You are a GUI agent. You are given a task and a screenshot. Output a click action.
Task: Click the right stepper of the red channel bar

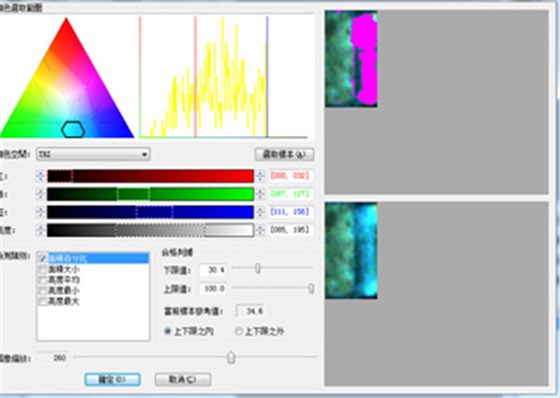[260, 176]
